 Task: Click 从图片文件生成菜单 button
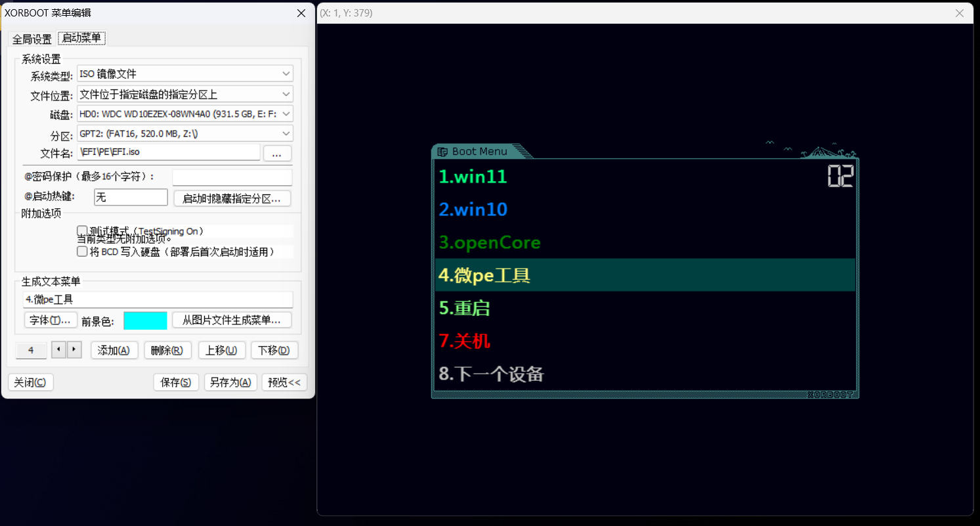pos(232,320)
